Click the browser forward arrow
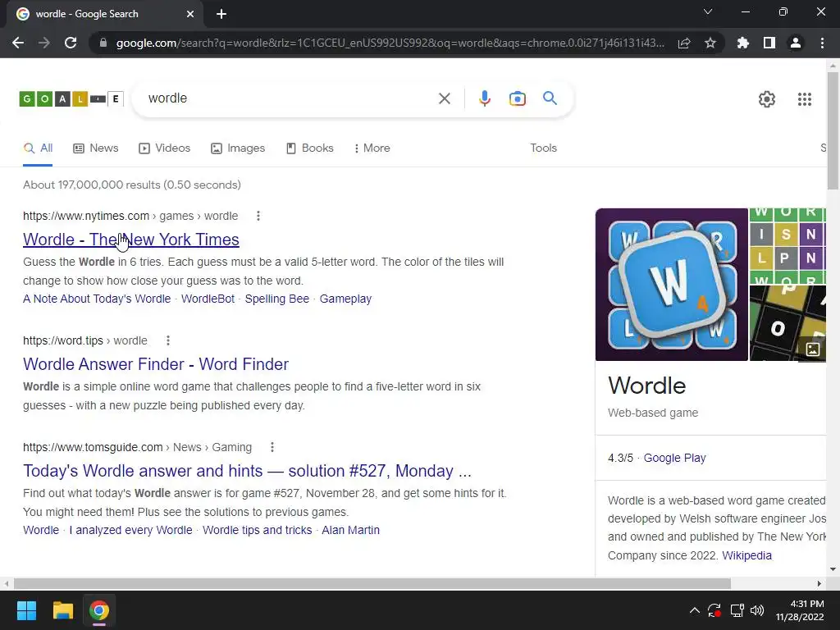This screenshot has width=840, height=630. [x=44, y=43]
